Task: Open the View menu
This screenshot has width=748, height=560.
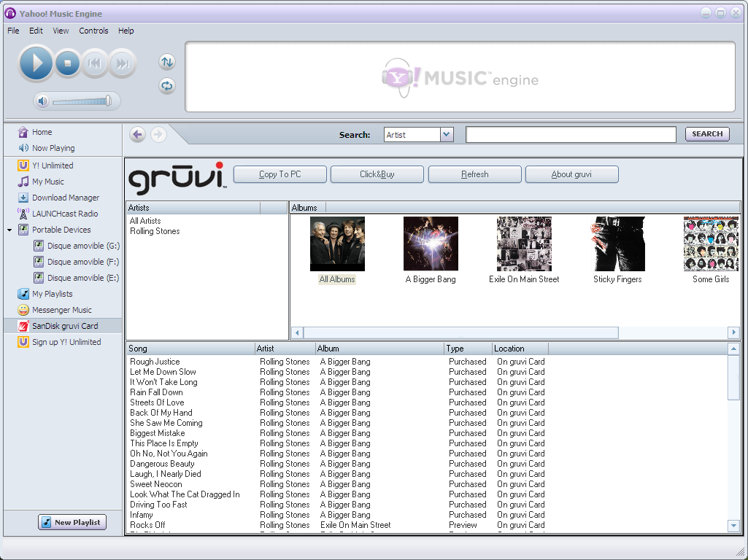Action: [61, 31]
